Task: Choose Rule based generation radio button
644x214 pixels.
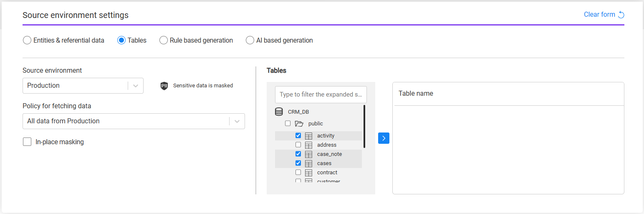Action: point(164,41)
